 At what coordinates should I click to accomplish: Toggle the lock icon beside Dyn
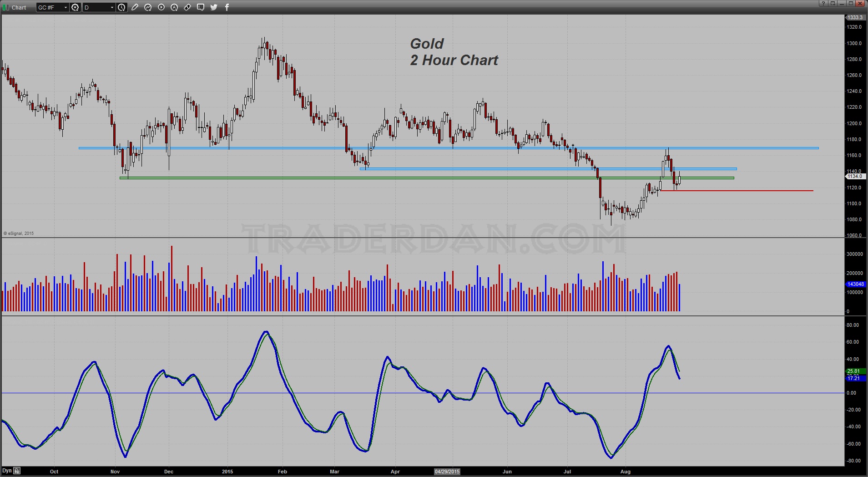17,471
